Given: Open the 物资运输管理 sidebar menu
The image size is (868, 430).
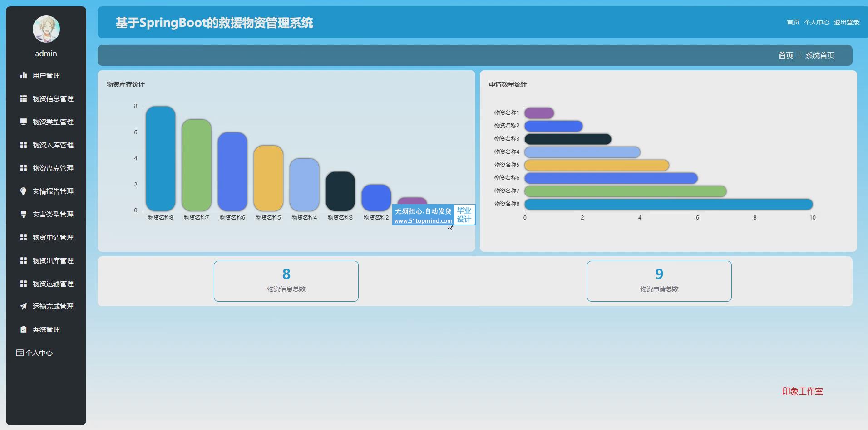Looking at the screenshot, I should tap(53, 284).
